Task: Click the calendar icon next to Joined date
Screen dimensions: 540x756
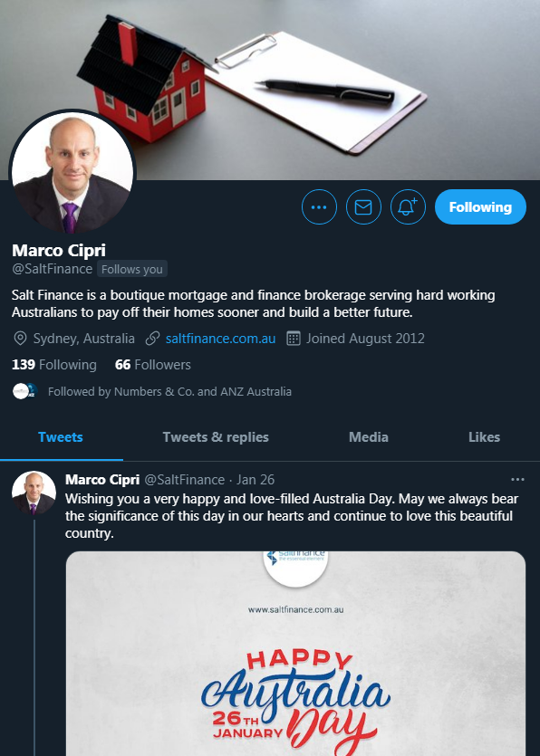Action: point(294,339)
